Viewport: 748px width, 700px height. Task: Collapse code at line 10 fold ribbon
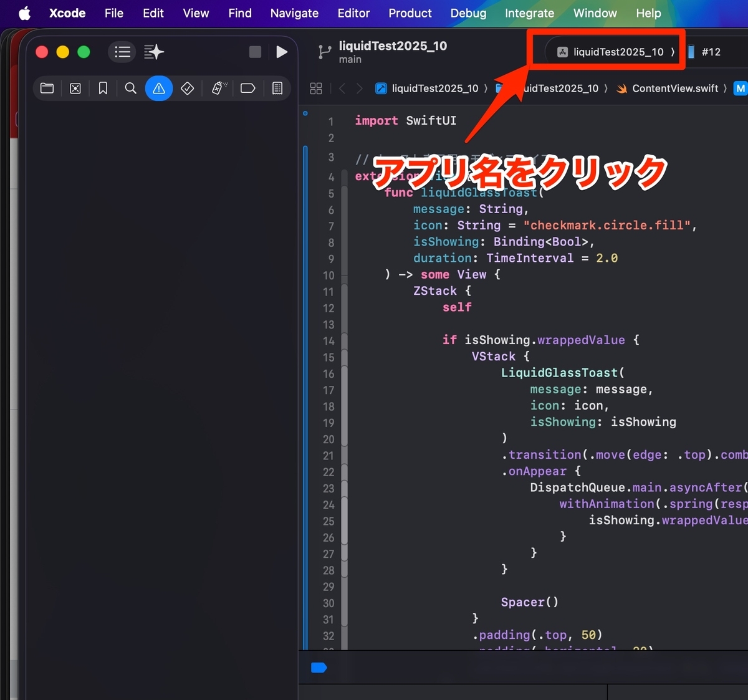[x=343, y=275]
